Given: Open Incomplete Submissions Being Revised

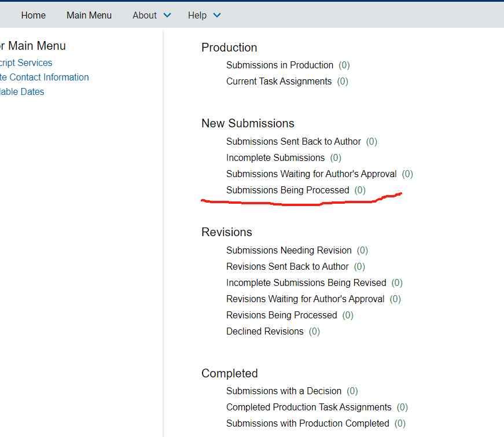Looking at the screenshot, I should pos(306,283).
